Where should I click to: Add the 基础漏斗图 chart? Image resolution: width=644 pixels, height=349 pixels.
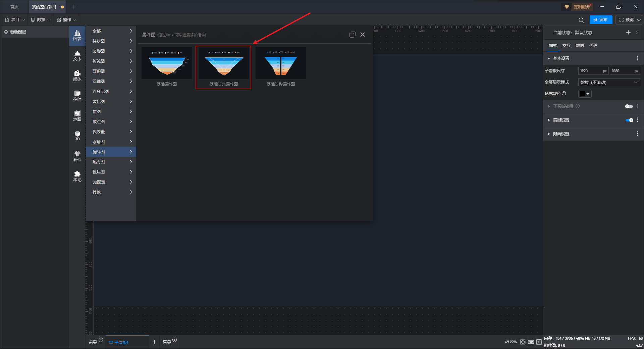tap(167, 67)
